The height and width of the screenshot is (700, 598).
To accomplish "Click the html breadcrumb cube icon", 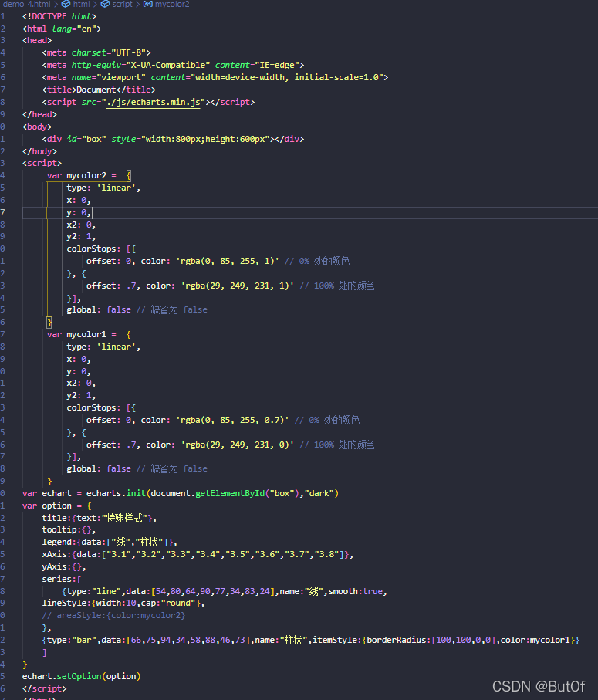I will tap(66, 4).
